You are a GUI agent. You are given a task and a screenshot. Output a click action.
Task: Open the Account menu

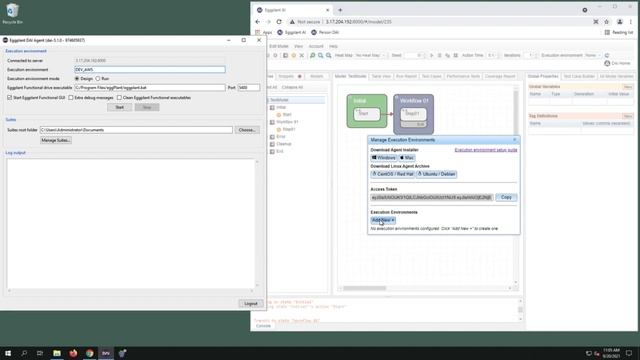click(x=316, y=47)
